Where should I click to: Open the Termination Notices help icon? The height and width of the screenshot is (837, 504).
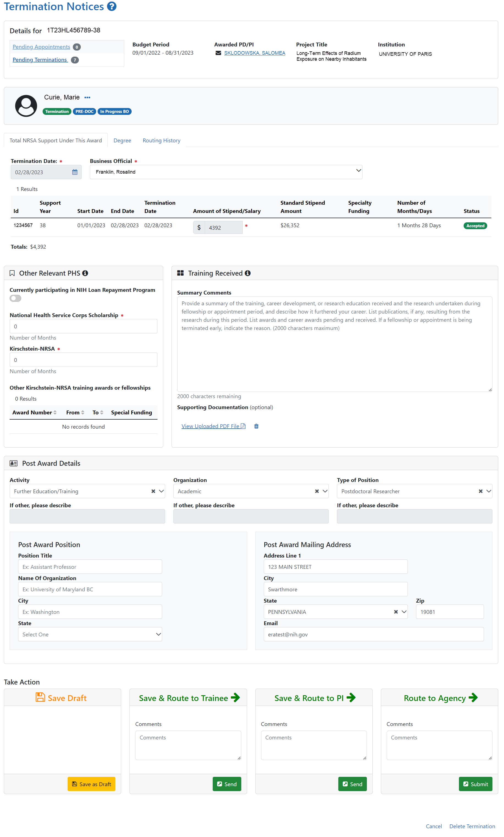112,6
